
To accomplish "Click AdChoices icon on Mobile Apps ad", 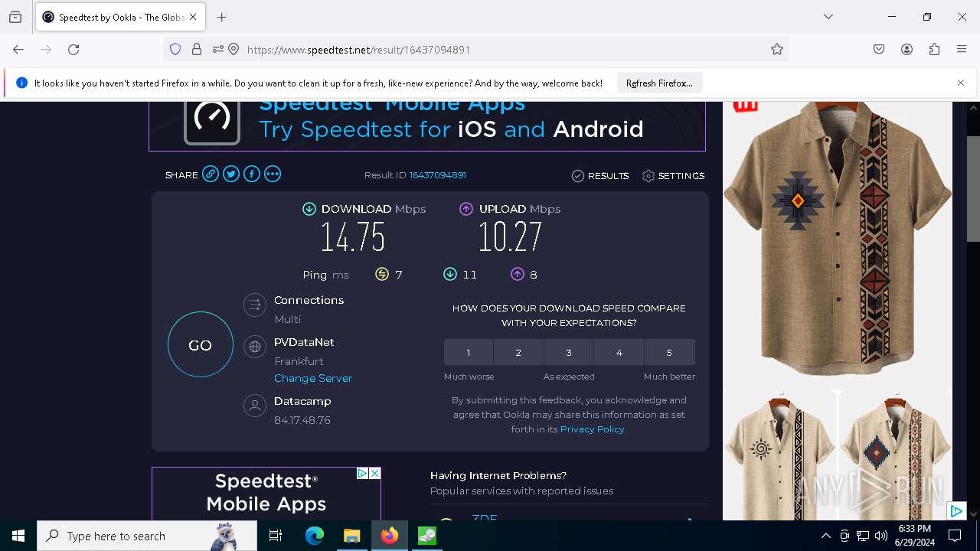I will point(363,474).
